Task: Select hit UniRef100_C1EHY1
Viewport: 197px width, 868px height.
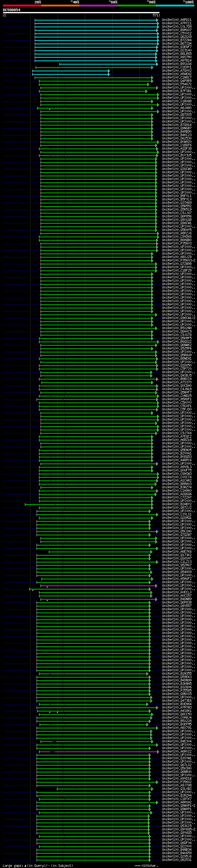Action: pos(176,67)
